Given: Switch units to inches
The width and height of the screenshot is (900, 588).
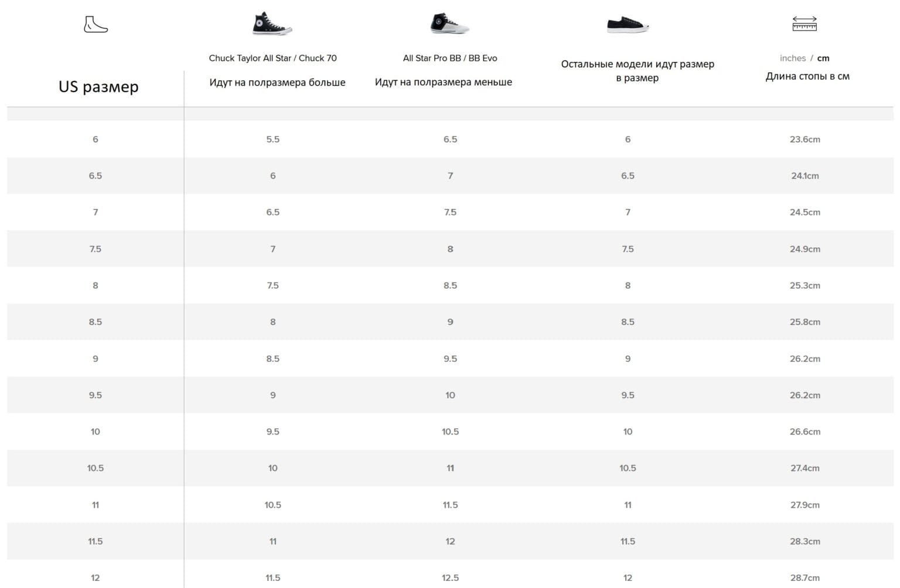Looking at the screenshot, I should click(x=792, y=58).
